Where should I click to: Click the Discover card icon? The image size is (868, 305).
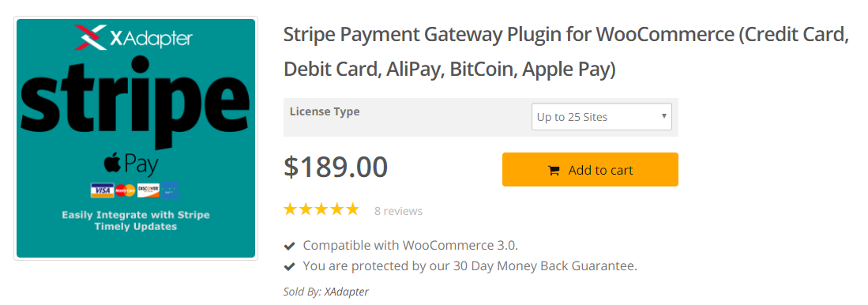pyautogui.click(x=148, y=190)
